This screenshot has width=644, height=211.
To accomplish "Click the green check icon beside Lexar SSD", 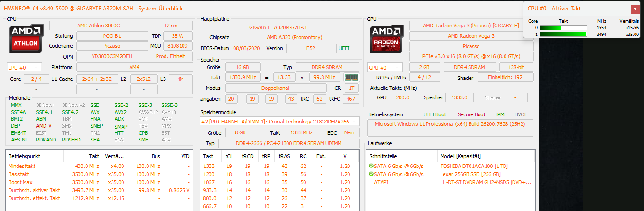I will (x=371, y=174).
